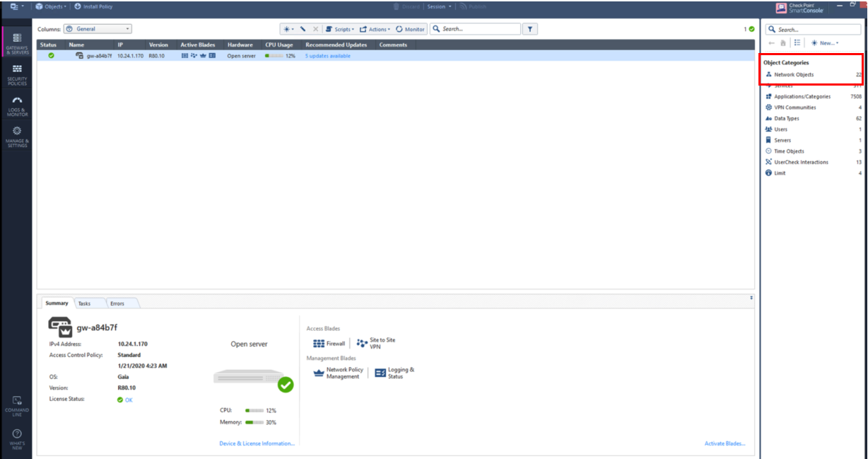The image size is (868, 459).
Task: Open the Network Objects category
Action: click(x=797, y=74)
